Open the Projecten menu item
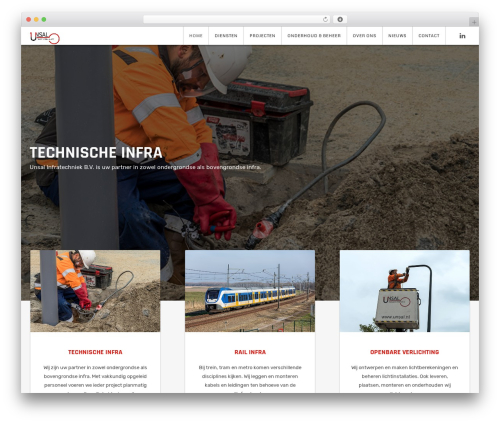The width and height of the screenshot is (500, 423). [262, 36]
